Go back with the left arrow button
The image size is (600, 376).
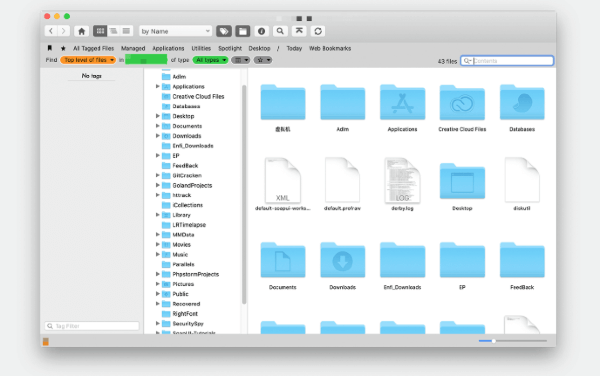coord(51,31)
